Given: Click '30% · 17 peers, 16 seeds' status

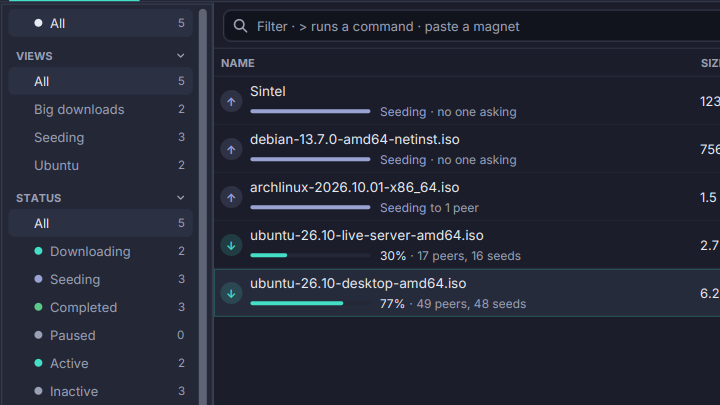Looking at the screenshot, I should click(450, 256).
